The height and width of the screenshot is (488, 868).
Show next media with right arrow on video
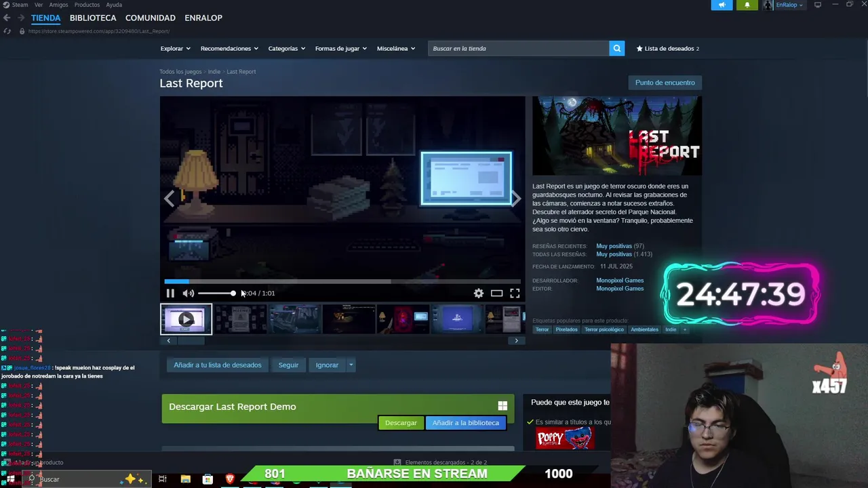tap(516, 199)
